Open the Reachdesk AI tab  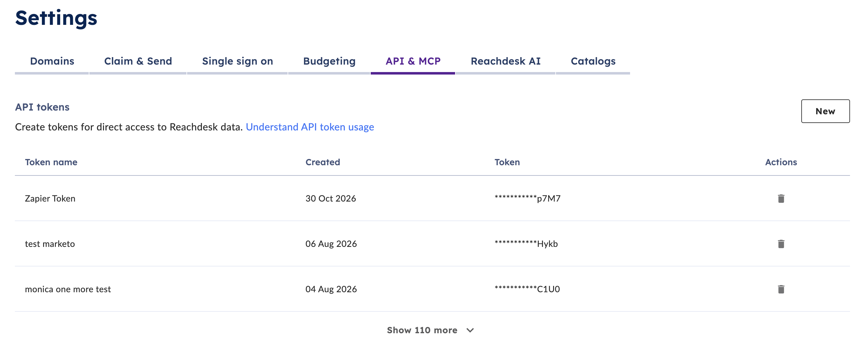pyautogui.click(x=505, y=61)
